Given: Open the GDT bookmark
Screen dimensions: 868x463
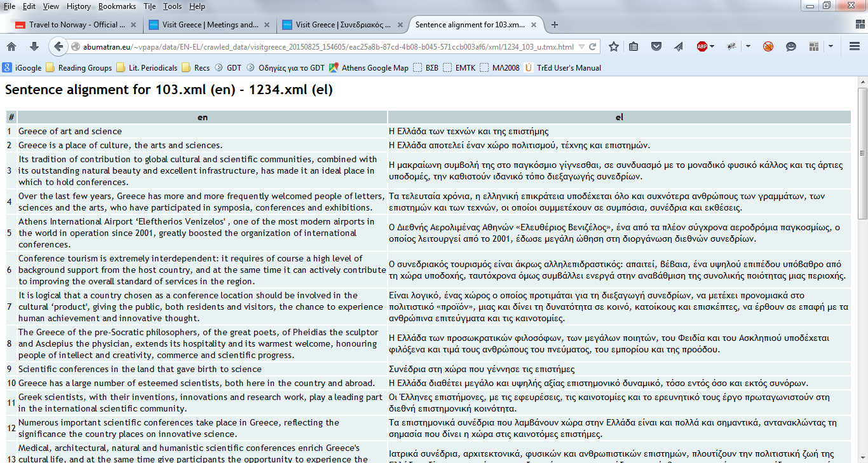Looking at the screenshot, I should 228,67.
